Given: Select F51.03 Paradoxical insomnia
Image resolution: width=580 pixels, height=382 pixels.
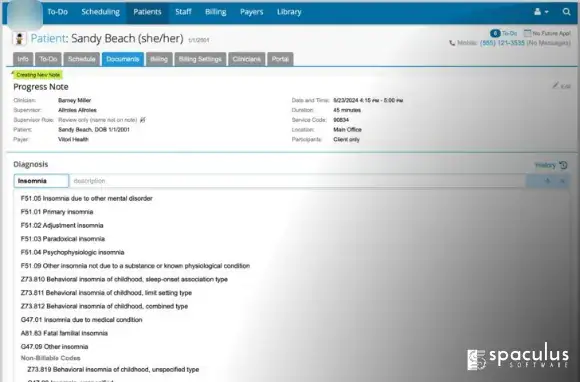Looking at the screenshot, I should 63,239.
